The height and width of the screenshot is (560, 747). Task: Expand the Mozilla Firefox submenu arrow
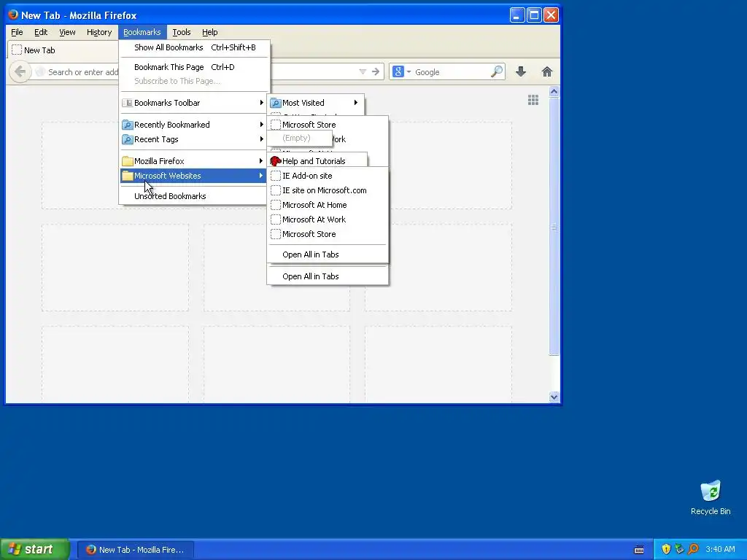tap(261, 161)
